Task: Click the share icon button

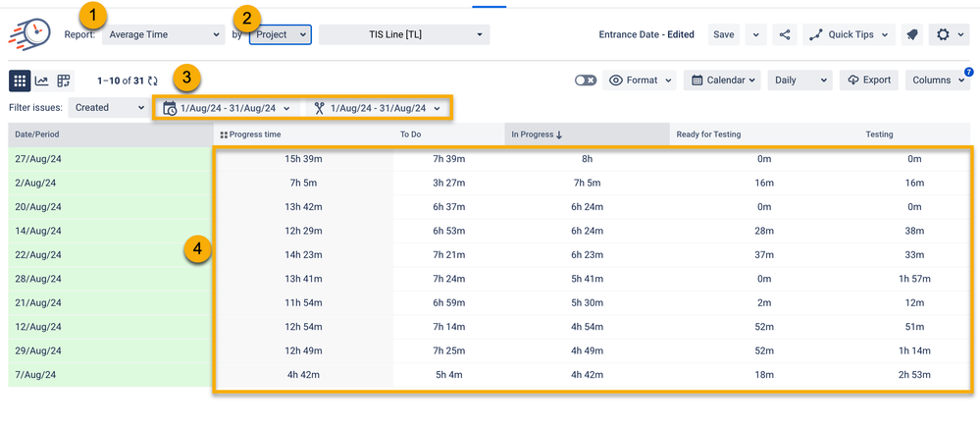Action: (785, 35)
